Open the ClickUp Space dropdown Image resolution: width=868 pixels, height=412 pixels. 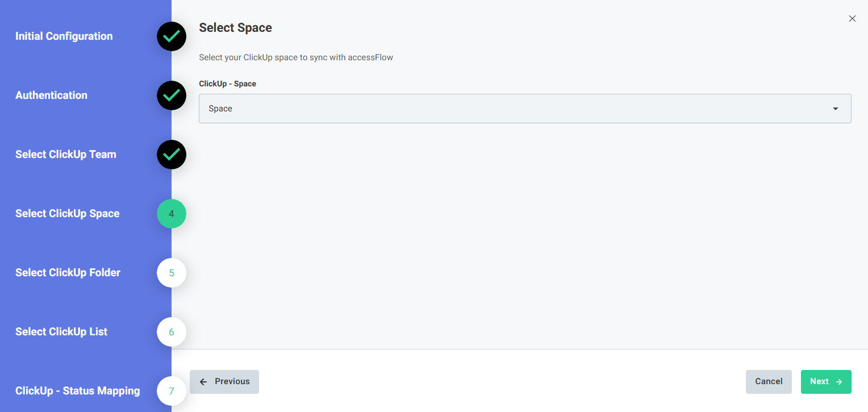point(525,109)
